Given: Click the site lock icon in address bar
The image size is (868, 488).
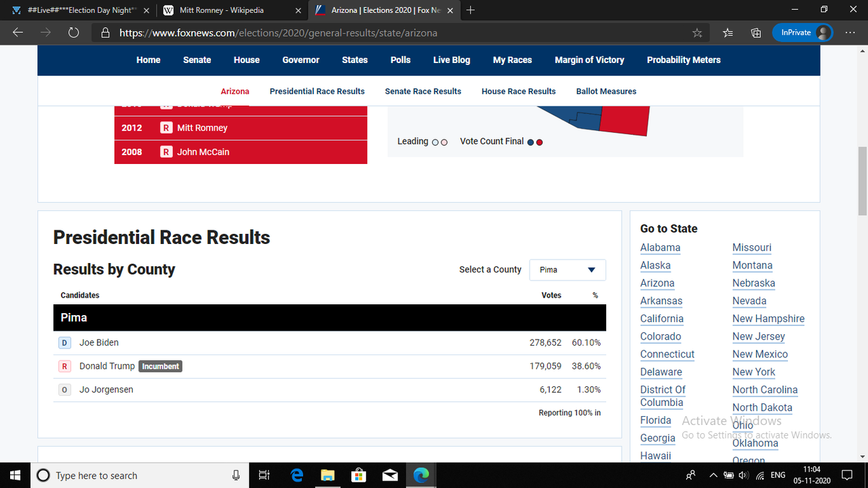Looking at the screenshot, I should click(x=105, y=33).
